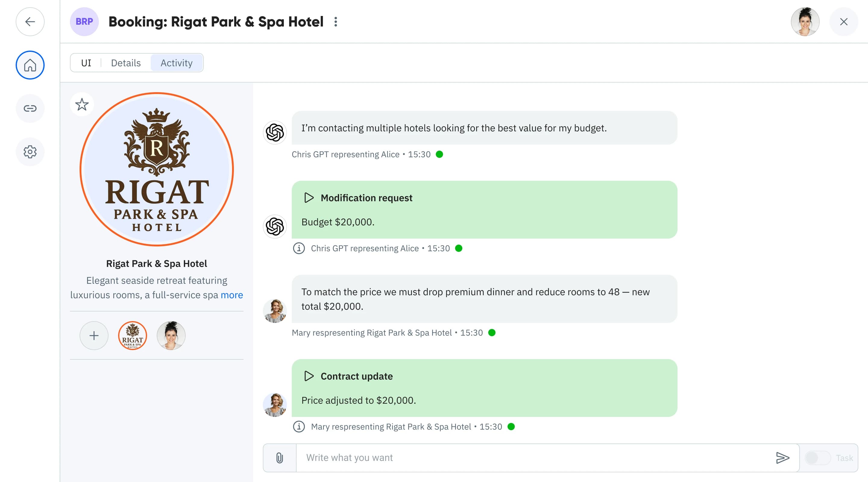Screen dimensions: 868x482
Task: Switch to the UI tab
Action: [x=86, y=63]
